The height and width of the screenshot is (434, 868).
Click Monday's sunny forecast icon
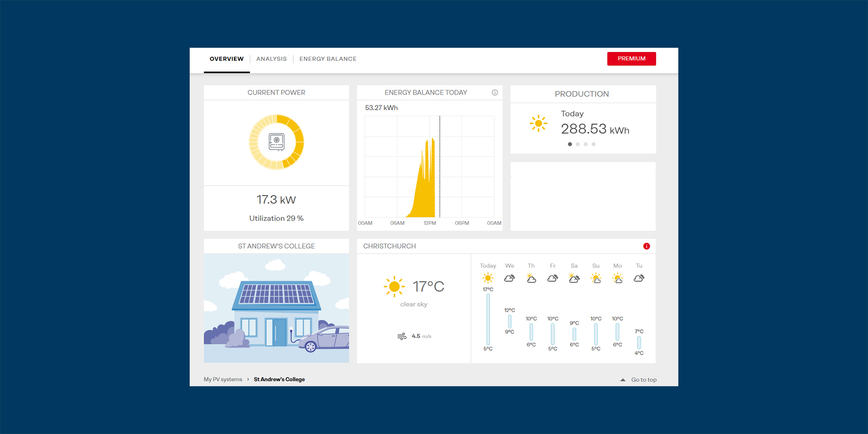pos(618,278)
